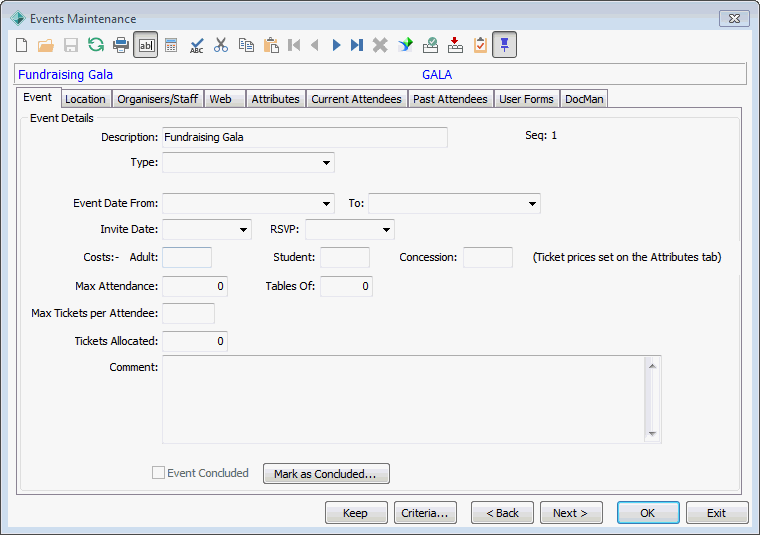The image size is (760, 535).
Task: Open the Past Attendees tab
Action: click(x=450, y=99)
